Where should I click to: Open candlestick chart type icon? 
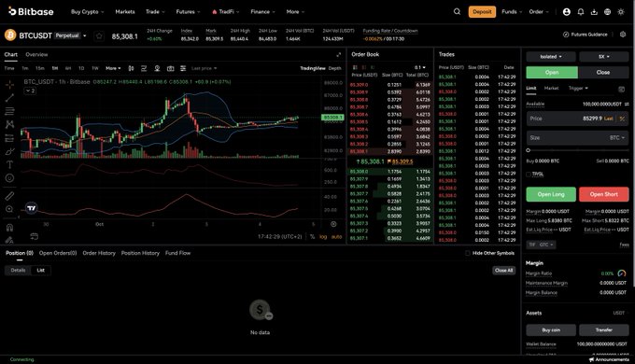click(x=131, y=68)
